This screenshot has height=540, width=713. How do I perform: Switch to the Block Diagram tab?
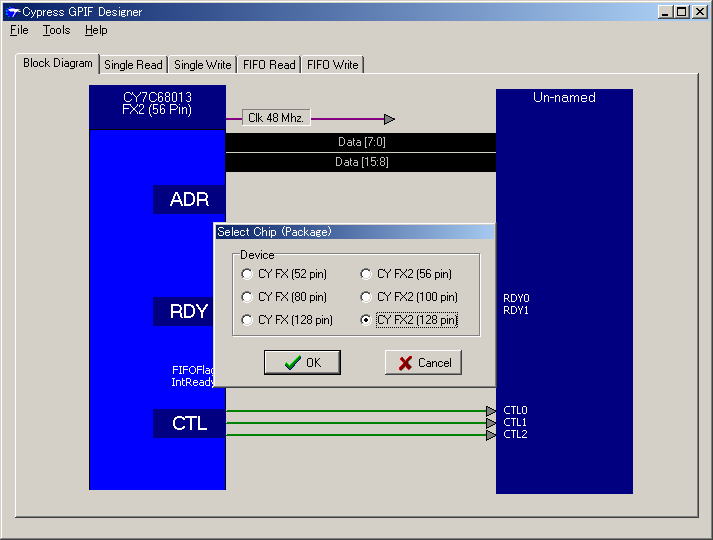(58, 63)
